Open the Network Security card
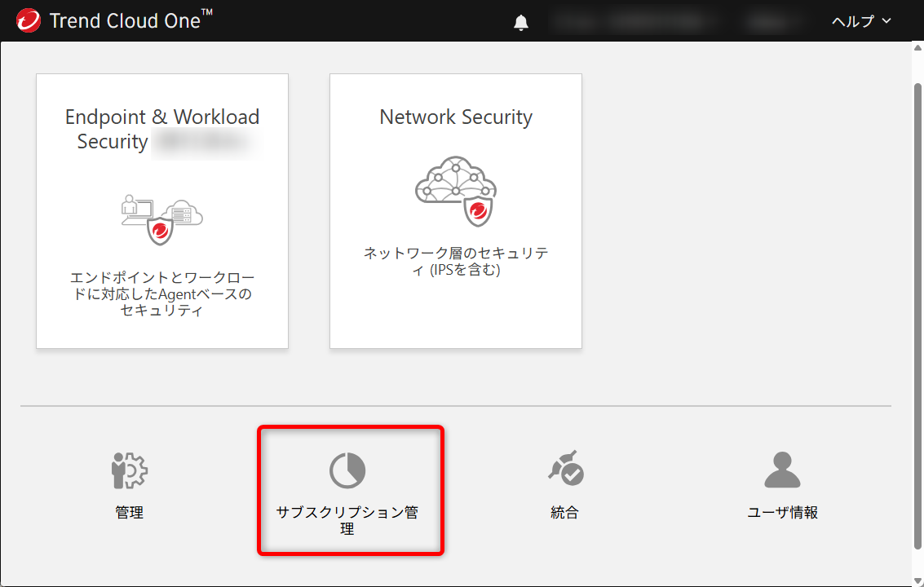 point(456,211)
